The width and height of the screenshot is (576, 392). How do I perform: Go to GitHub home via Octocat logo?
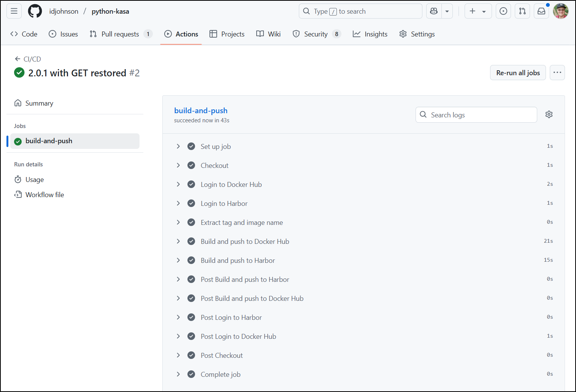click(35, 11)
